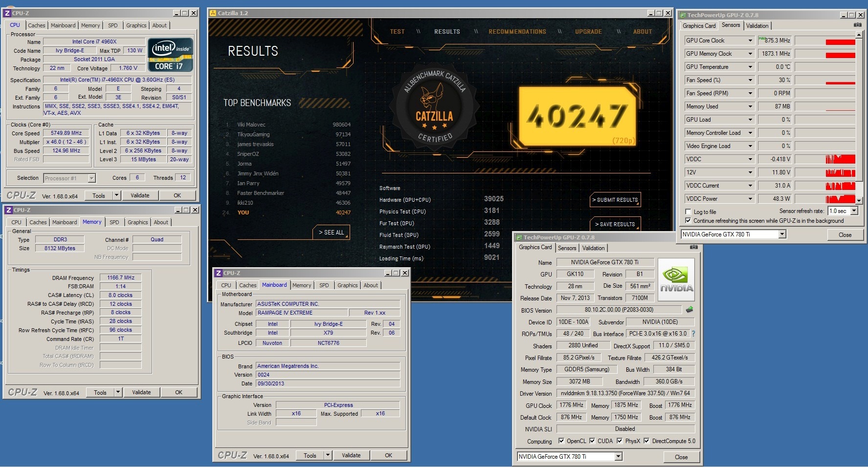868x467 pixels.
Task: Open the VDDC Power sensor dropdown
Action: (750, 199)
